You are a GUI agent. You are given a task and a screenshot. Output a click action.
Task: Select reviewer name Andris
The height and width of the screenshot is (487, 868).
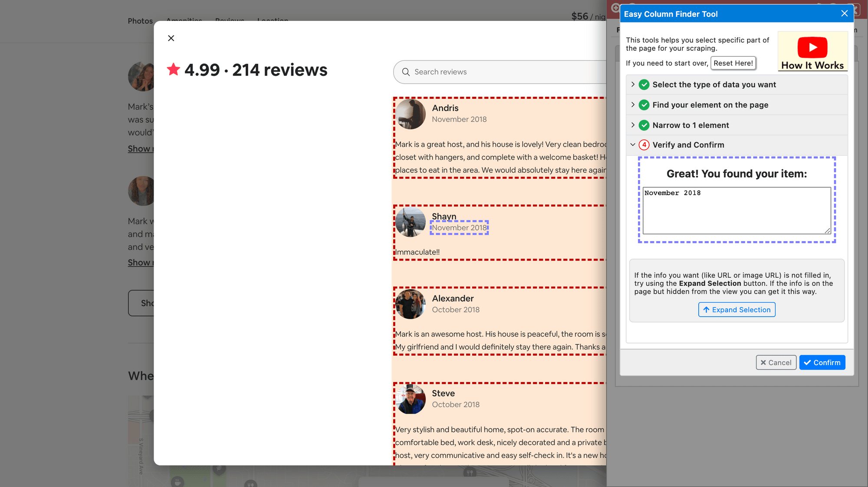[x=445, y=108]
